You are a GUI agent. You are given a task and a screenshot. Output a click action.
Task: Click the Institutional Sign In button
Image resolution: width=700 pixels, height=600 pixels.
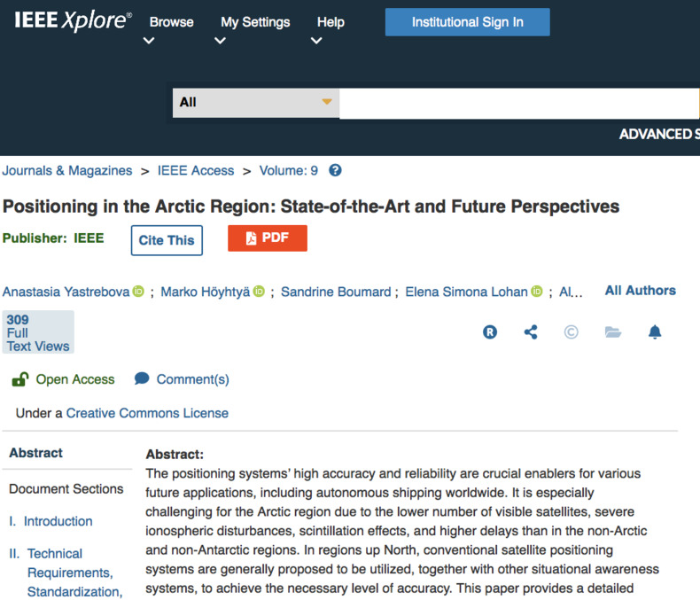(x=468, y=22)
